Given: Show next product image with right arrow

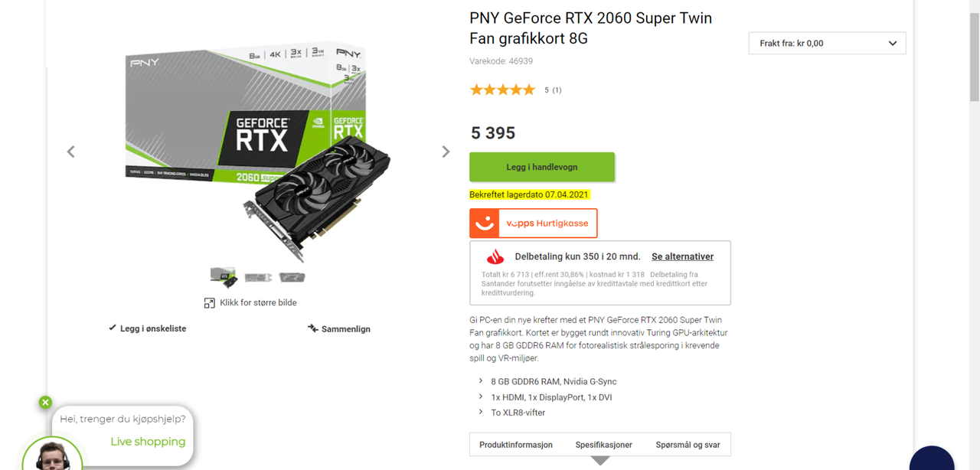Looking at the screenshot, I should [446, 151].
